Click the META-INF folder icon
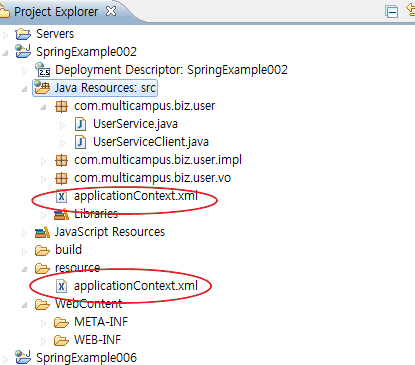 [61, 322]
